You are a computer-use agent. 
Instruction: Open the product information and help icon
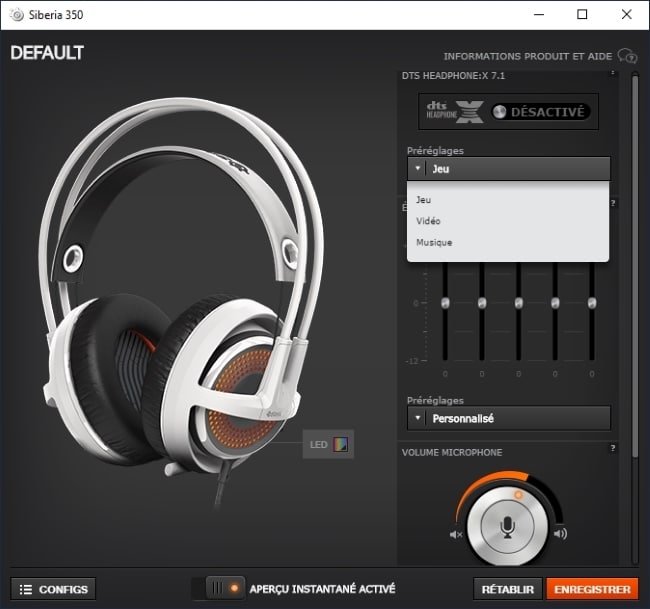click(627, 56)
